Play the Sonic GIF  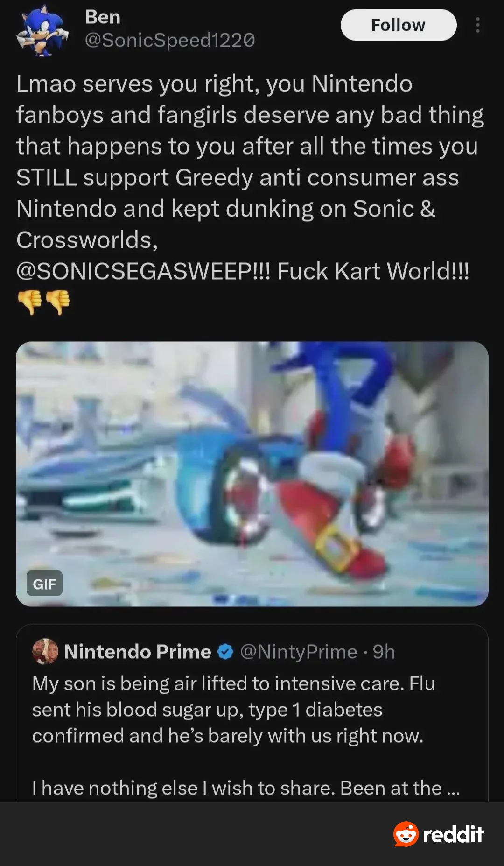(252, 473)
